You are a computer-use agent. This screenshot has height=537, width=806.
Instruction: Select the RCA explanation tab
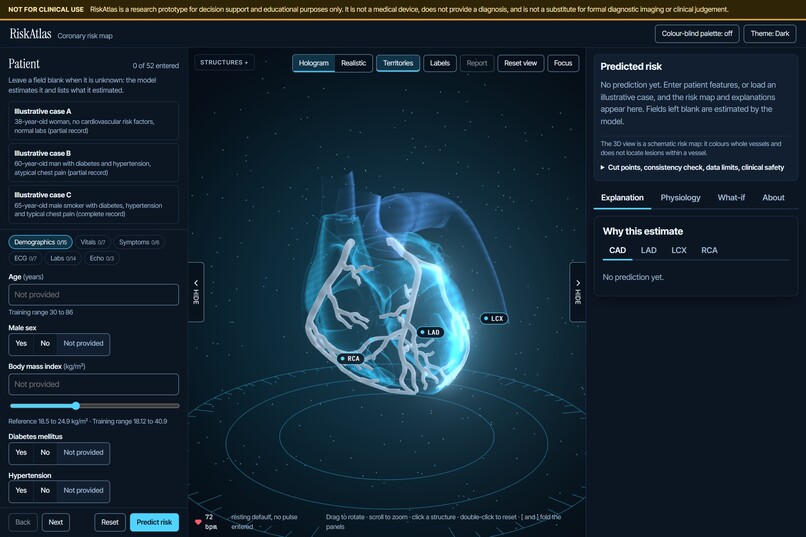click(709, 251)
